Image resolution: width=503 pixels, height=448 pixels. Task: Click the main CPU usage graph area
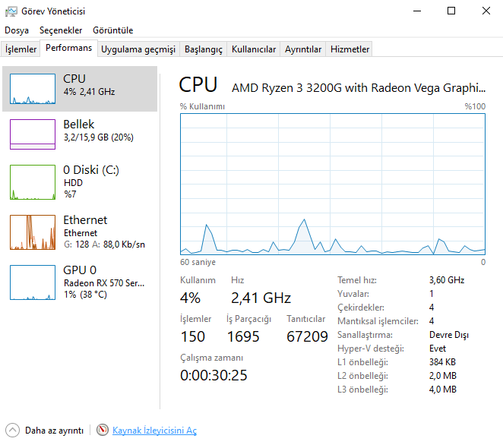333,183
